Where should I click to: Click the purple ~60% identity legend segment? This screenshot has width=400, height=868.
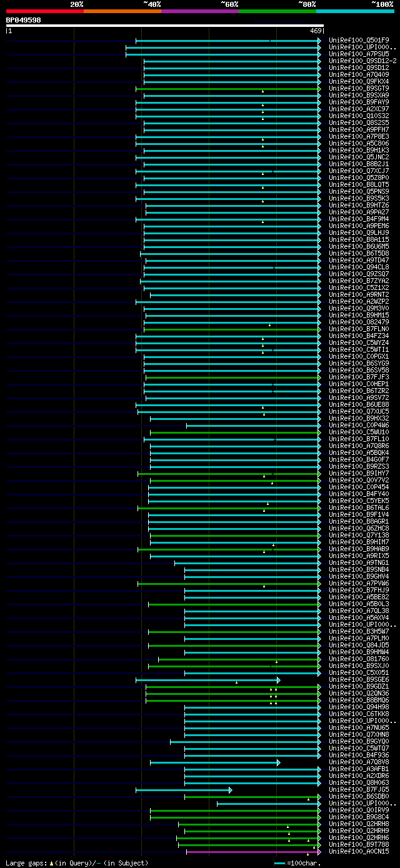[x=200, y=11]
